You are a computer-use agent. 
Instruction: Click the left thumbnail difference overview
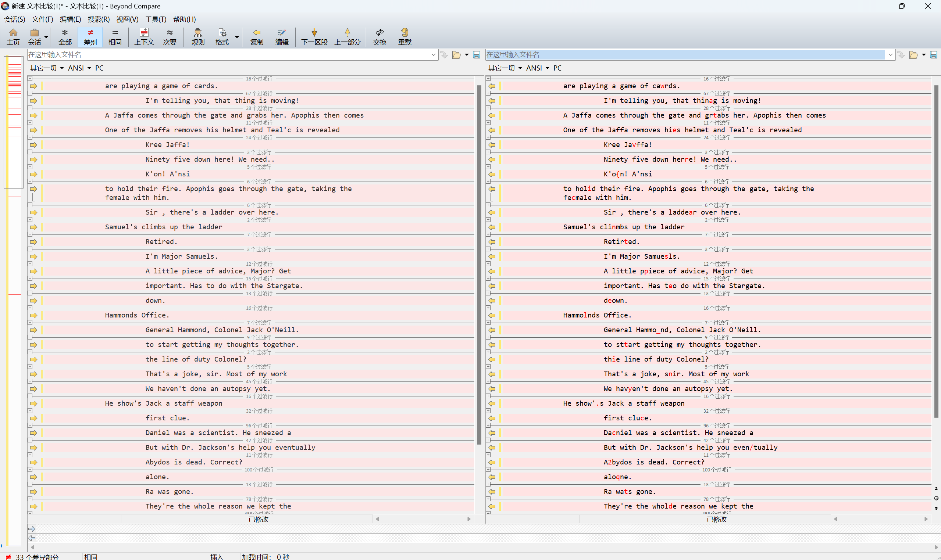click(14, 300)
